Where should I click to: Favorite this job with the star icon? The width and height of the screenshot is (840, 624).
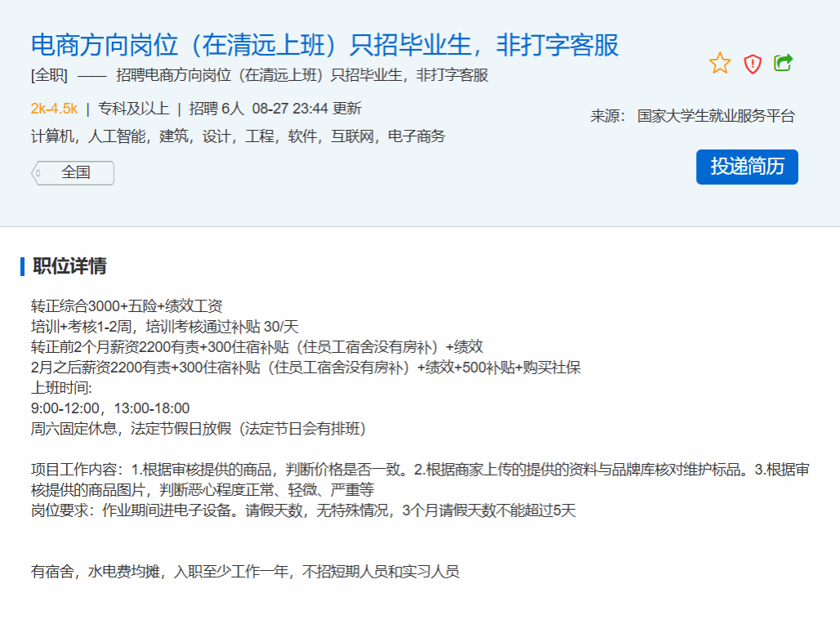(720, 63)
